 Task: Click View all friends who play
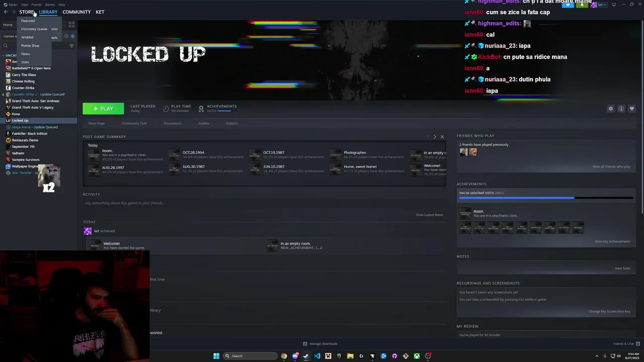coord(611,166)
